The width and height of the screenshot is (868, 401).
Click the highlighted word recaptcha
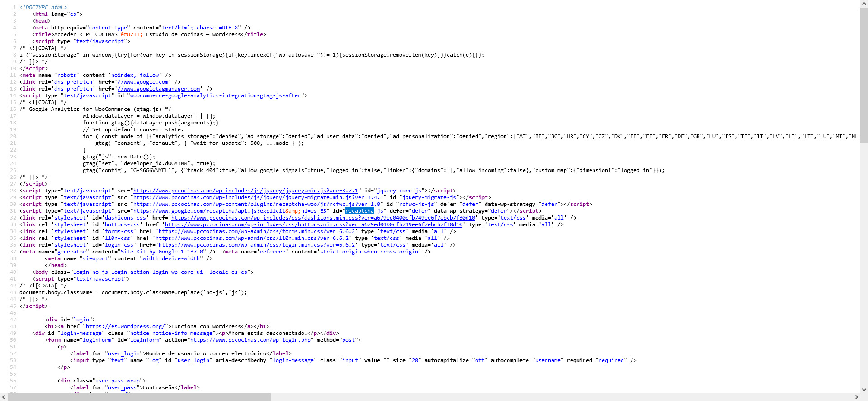pyautogui.click(x=359, y=211)
